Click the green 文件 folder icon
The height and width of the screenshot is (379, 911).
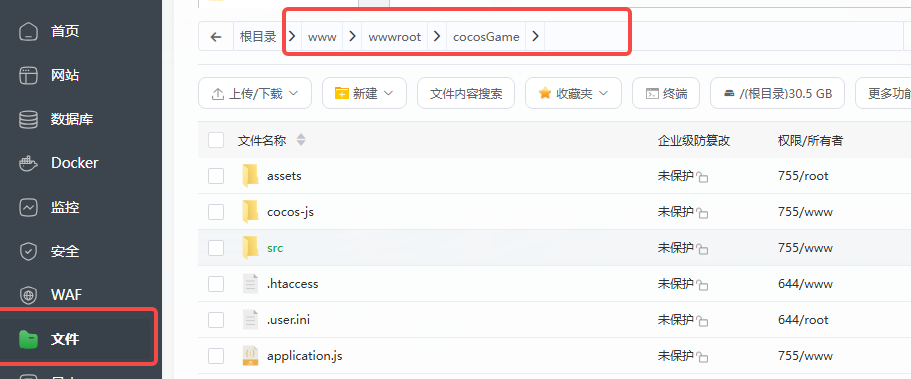28,339
